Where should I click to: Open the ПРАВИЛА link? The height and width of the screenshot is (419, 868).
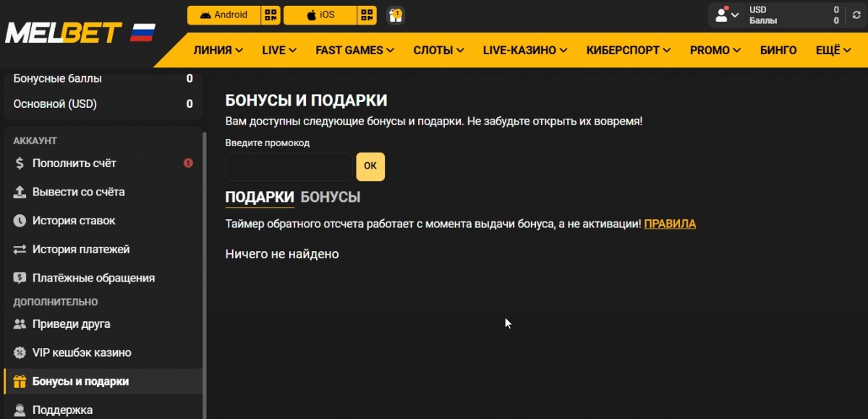point(670,224)
